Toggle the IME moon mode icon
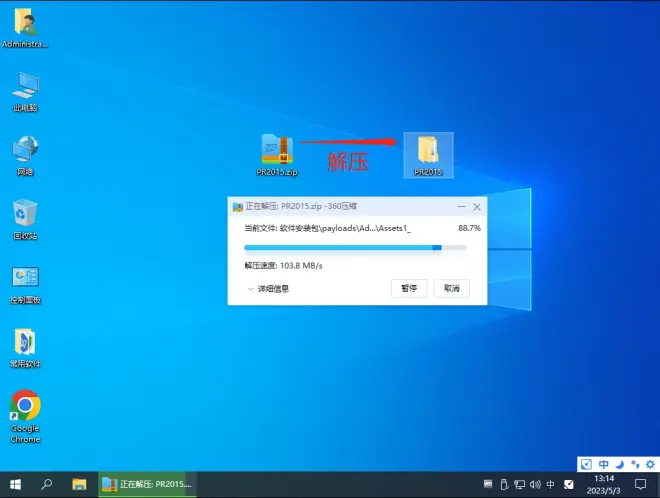This screenshot has width=660, height=498. 619,464
